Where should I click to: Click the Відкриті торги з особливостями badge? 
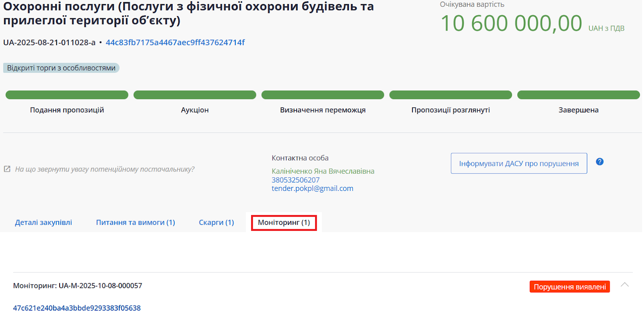click(61, 68)
